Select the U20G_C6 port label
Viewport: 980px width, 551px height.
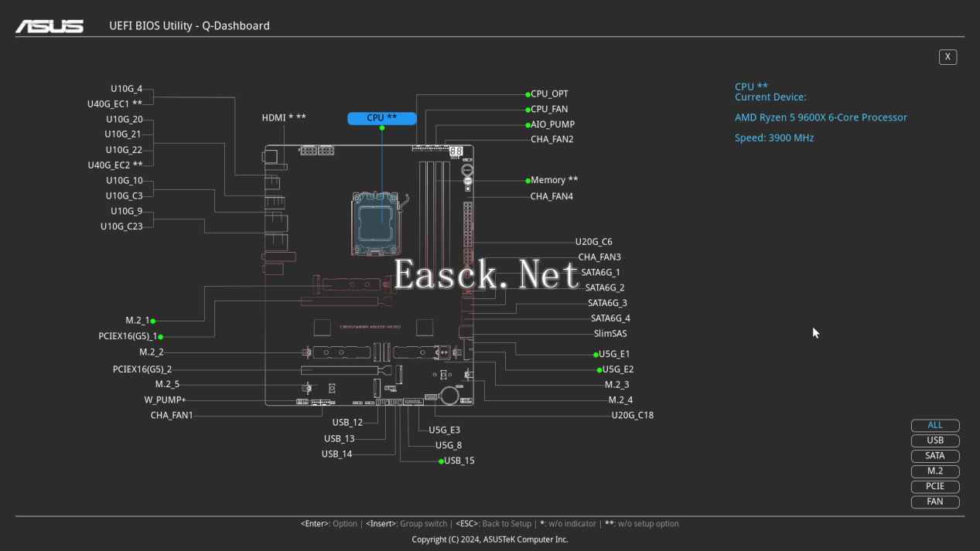point(593,242)
